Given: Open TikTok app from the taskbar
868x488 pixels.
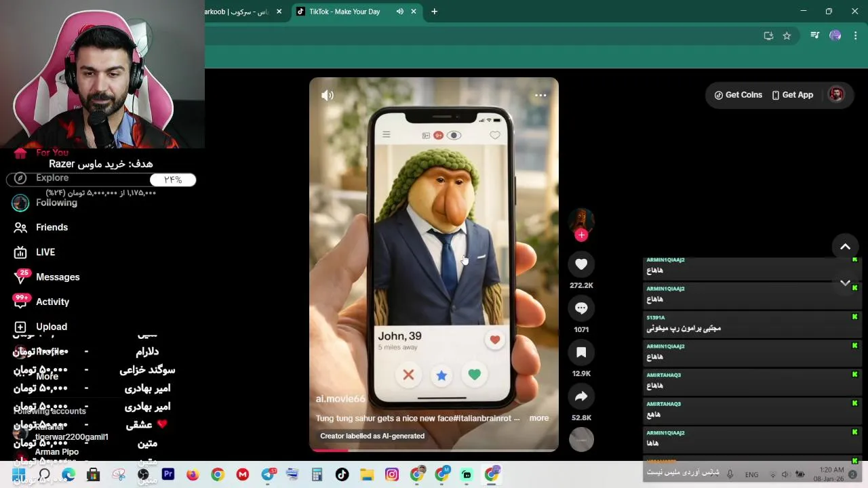Looking at the screenshot, I should click(x=342, y=475).
